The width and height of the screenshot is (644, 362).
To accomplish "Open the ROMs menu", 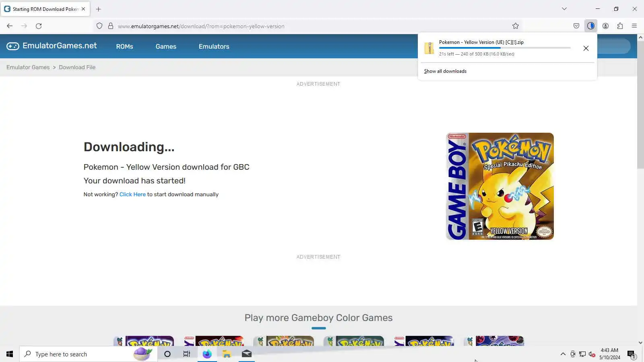I will pyautogui.click(x=124, y=47).
